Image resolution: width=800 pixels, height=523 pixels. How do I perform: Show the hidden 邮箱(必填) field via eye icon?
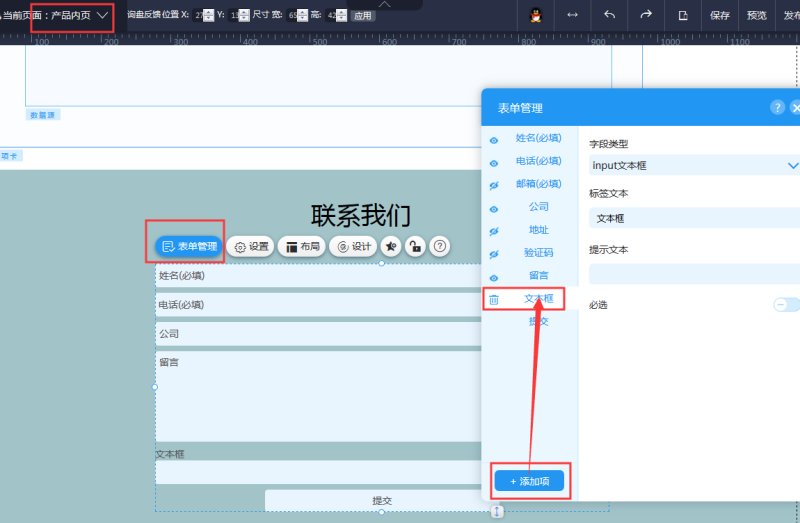click(x=493, y=186)
